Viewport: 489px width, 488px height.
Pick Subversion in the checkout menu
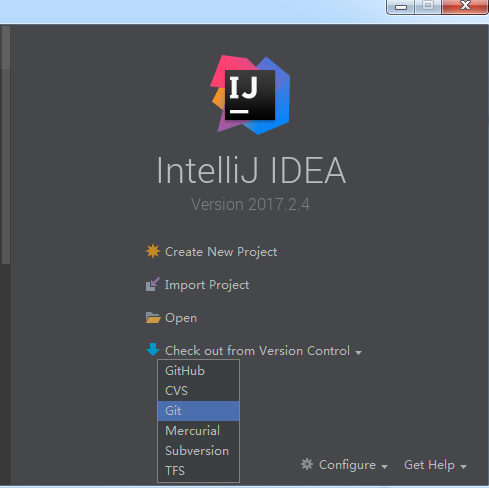click(198, 451)
